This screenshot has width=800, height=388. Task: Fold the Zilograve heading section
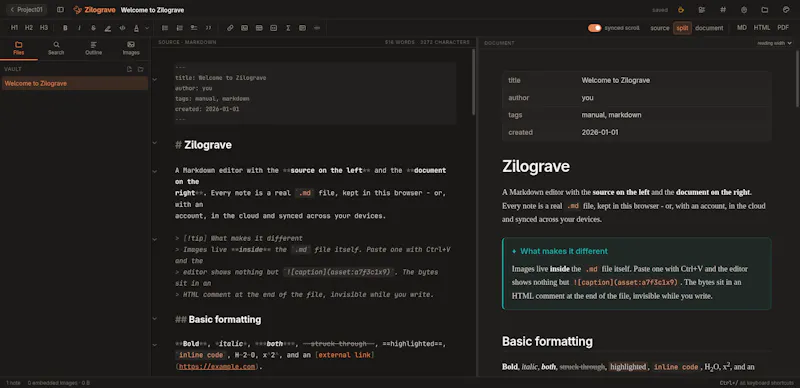point(155,143)
